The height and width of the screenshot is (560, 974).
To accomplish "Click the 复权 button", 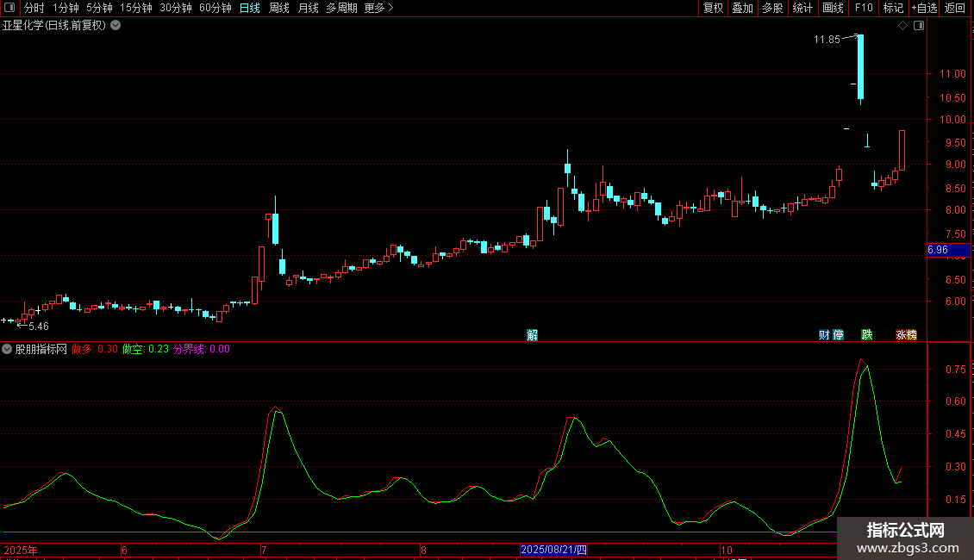I will (x=713, y=9).
